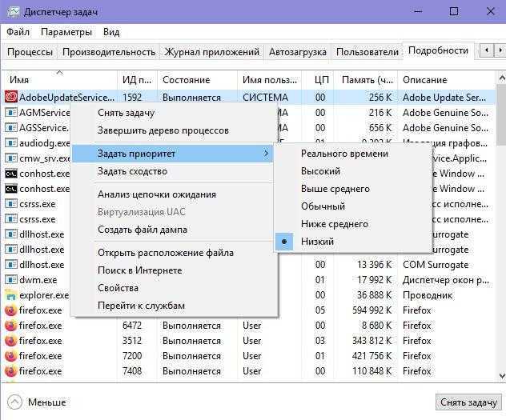Click the Меньше link label
The image size is (506, 420).
click(46, 402)
